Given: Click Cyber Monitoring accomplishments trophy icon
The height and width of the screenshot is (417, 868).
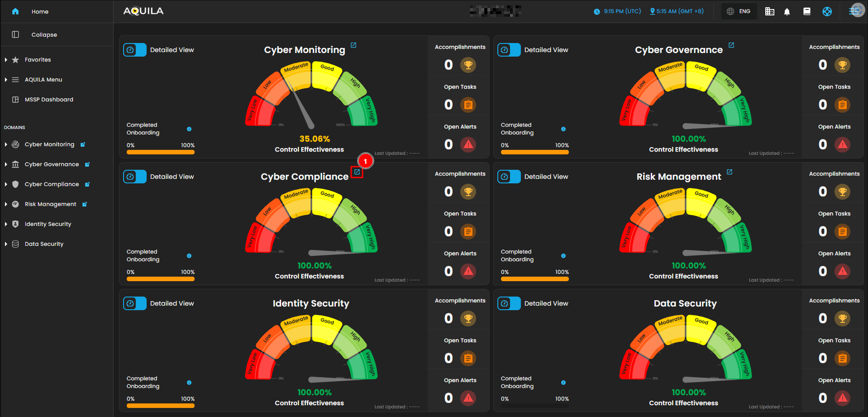Looking at the screenshot, I should pyautogui.click(x=468, y=65).
